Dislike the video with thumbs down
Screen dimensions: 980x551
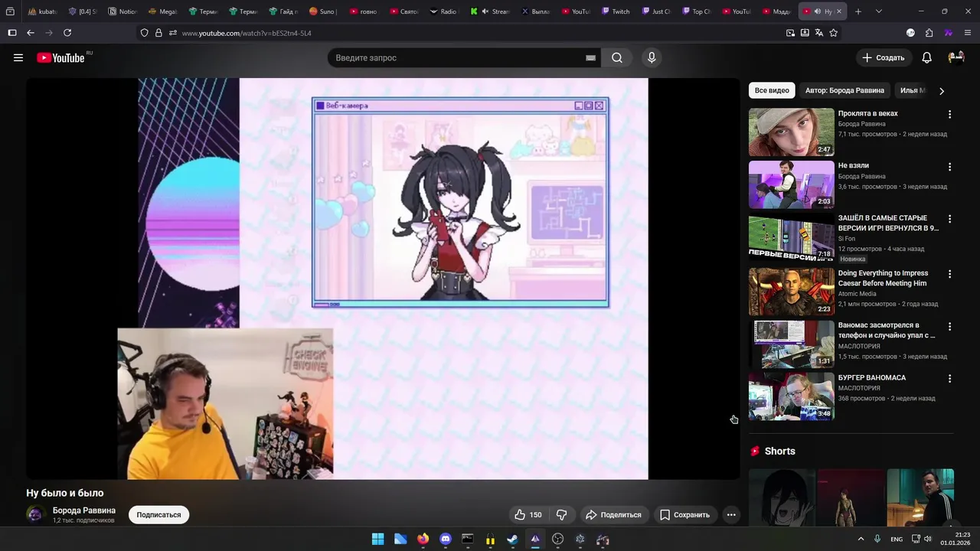pyautogui.click(x=561, y=515)
